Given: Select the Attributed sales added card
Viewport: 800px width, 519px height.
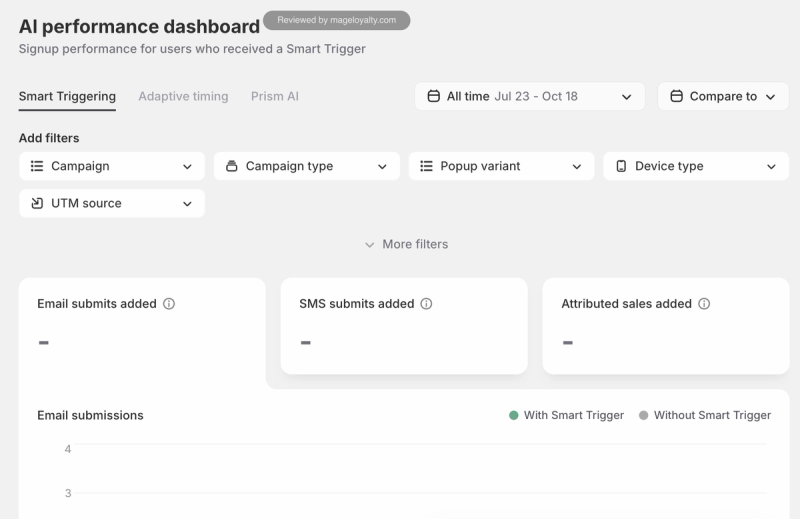Looking at the screenshot, I should pos(666,326).
